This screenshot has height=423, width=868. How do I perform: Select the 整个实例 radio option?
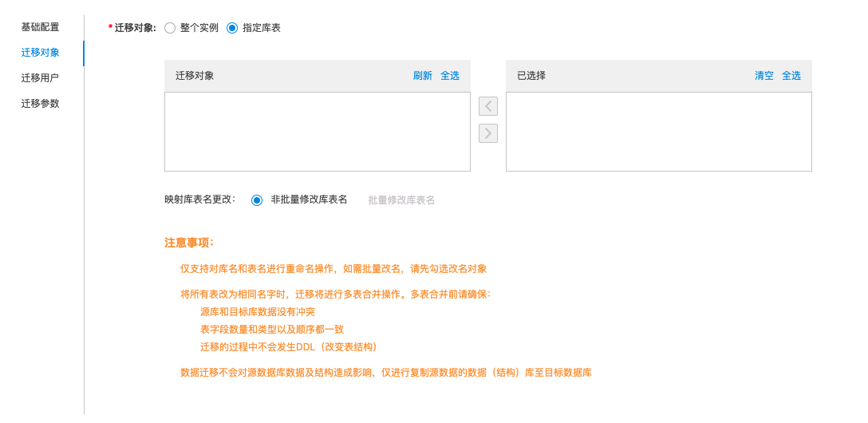pyautogui.click(x=170, y=28)
